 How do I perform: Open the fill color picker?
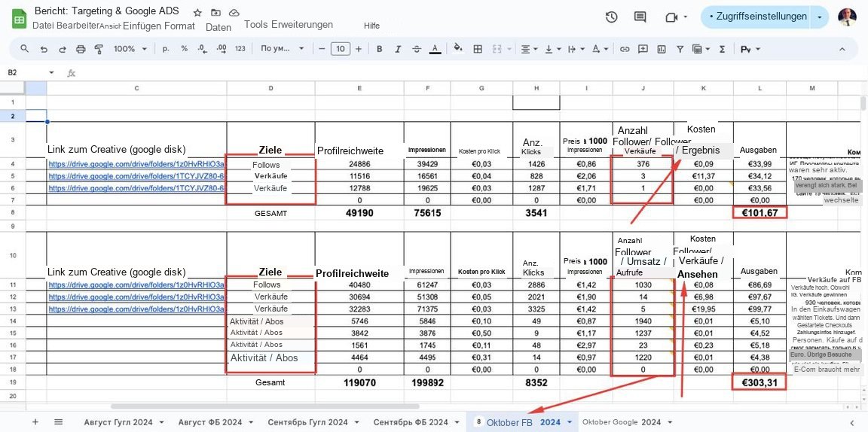pyautogui.click(x=458, y=49)
